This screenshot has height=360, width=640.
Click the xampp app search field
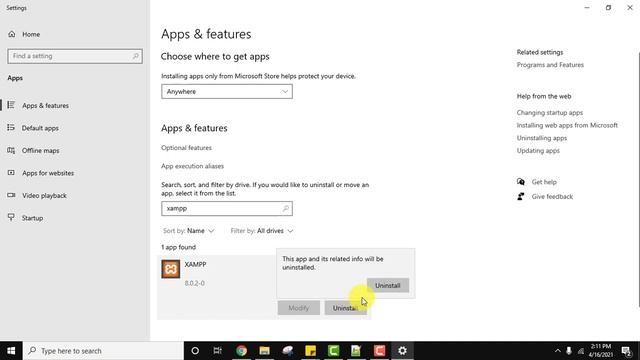pyautogui.click(x=227, y=209)
